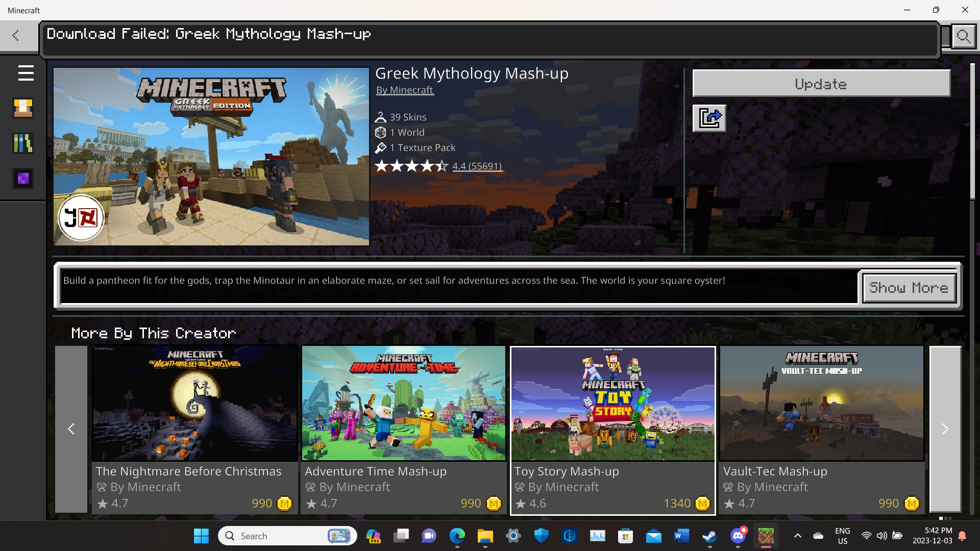The image size is (980, 551).
Task: Open The Nightmare Before Christmas pack
Action: (x=194, y=429)
